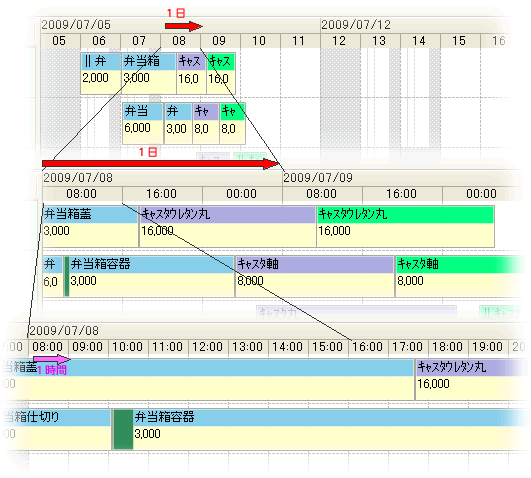Screen dimensions: 531x478
Task: Click day column 13 in the top chart
Action: pyautogui.click(x=380, y=41)
